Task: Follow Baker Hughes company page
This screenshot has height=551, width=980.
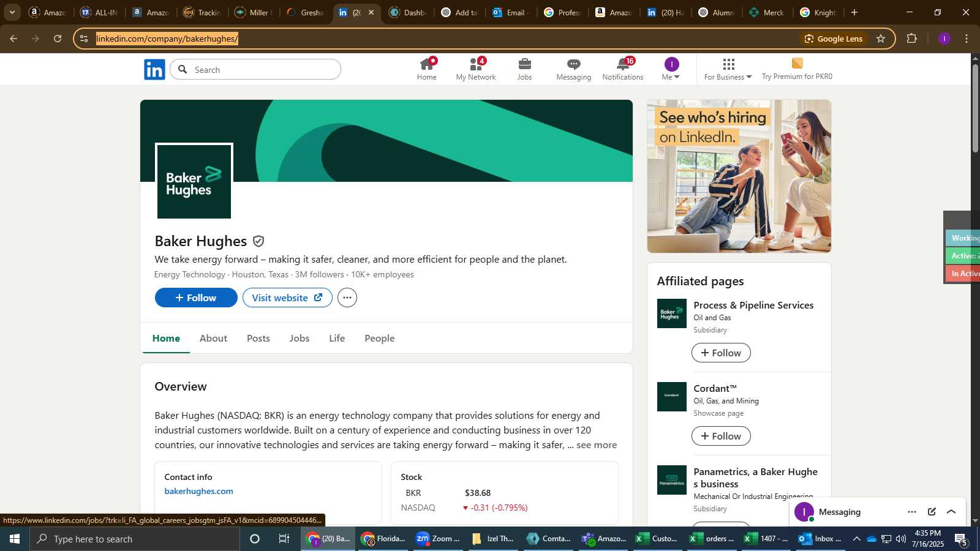Action: tap(196, 298)
